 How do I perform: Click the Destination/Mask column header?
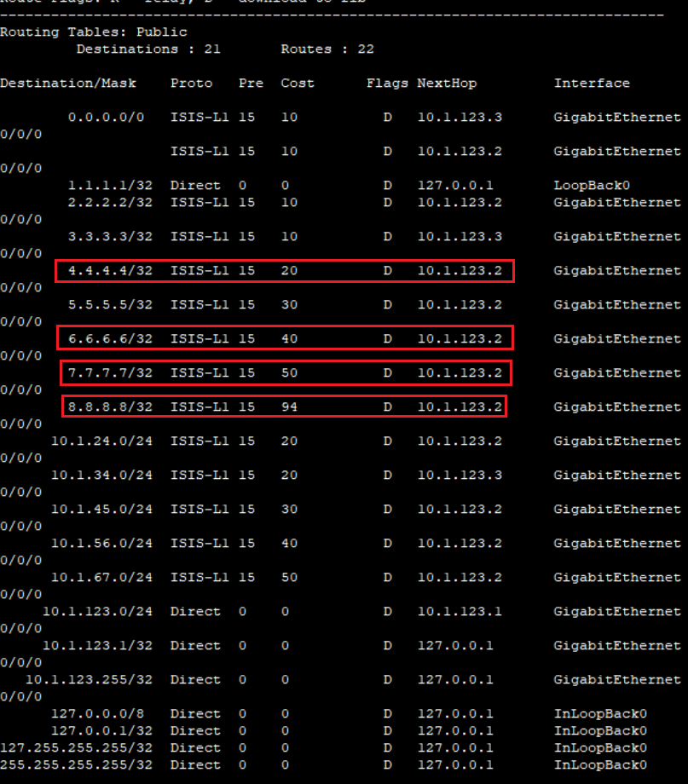68,83
